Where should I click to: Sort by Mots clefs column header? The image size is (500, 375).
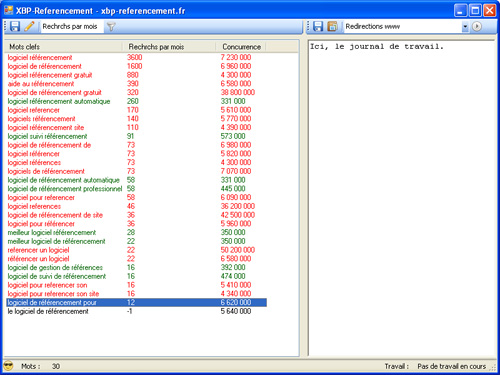(63, 47)
